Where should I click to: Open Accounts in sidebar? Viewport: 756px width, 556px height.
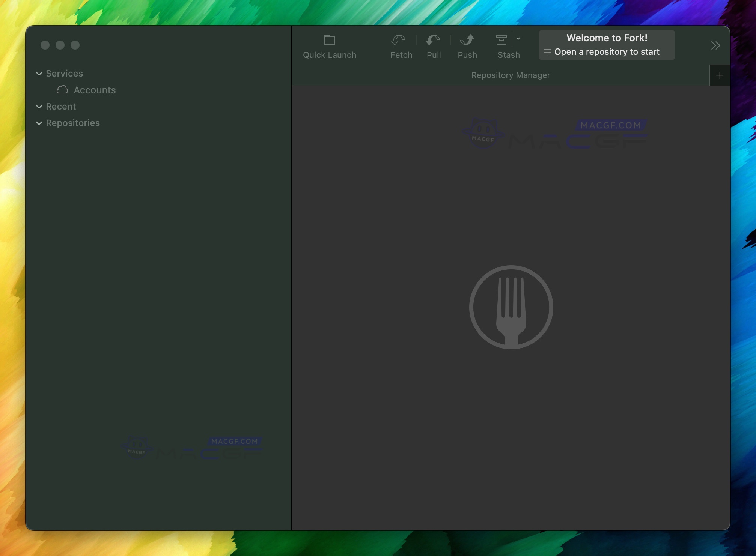click(95, 90)
